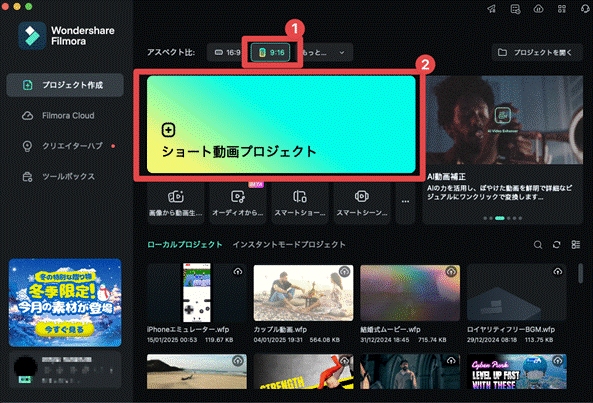
Task: Click the AI Video Enhancer icon in banner
Action: (503, 115)
